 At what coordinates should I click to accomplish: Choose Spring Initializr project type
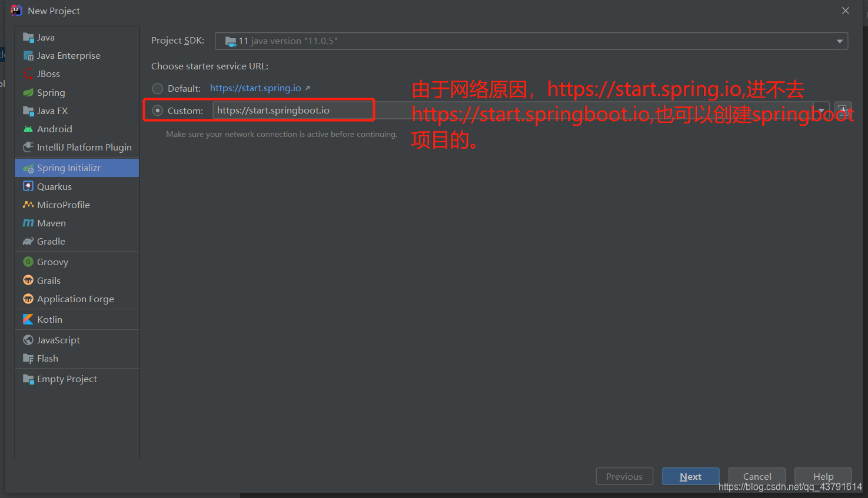click(x=77, y=168)
